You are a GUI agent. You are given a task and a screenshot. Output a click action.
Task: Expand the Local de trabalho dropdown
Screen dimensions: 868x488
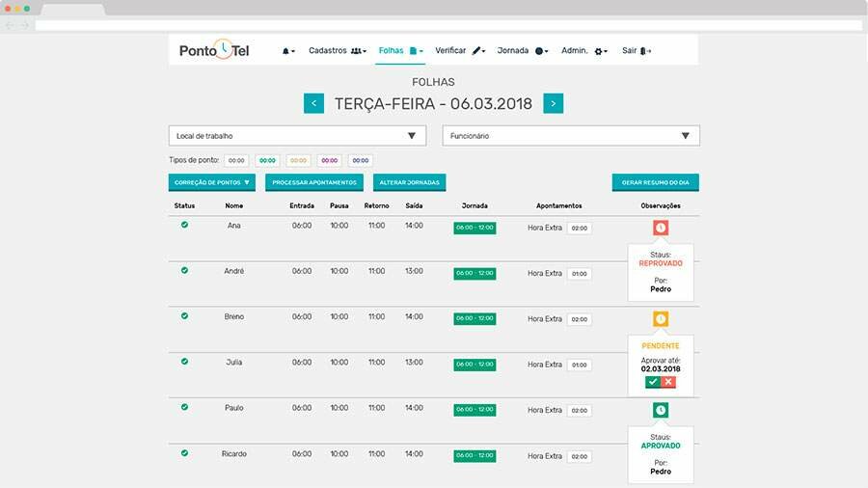(x=297, y=136)
